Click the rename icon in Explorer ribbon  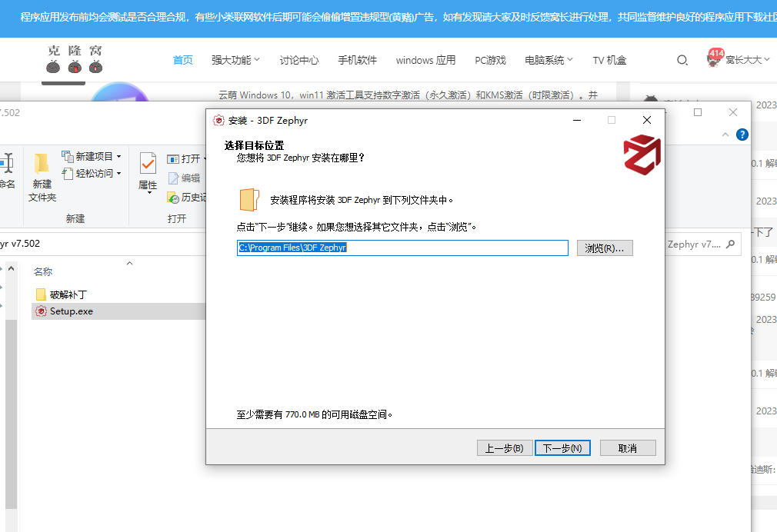(7, 163)
